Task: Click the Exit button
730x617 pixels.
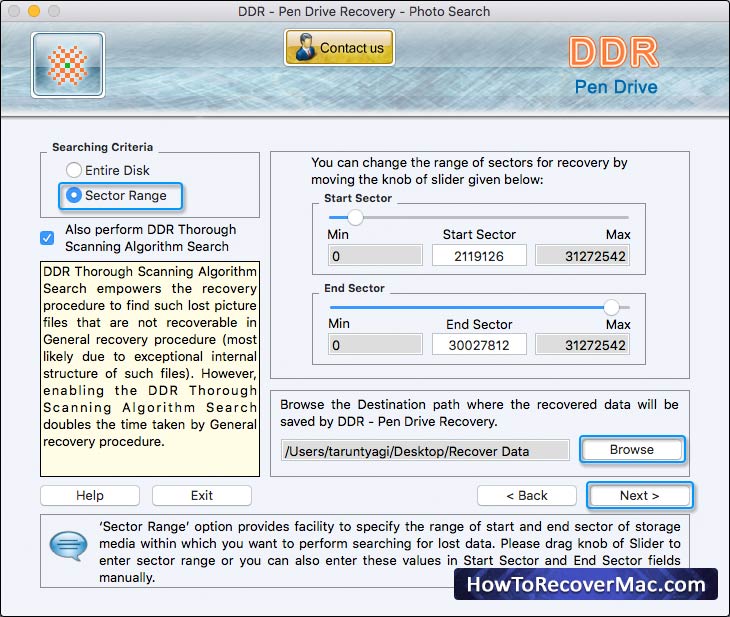Action: click(202, 495)
